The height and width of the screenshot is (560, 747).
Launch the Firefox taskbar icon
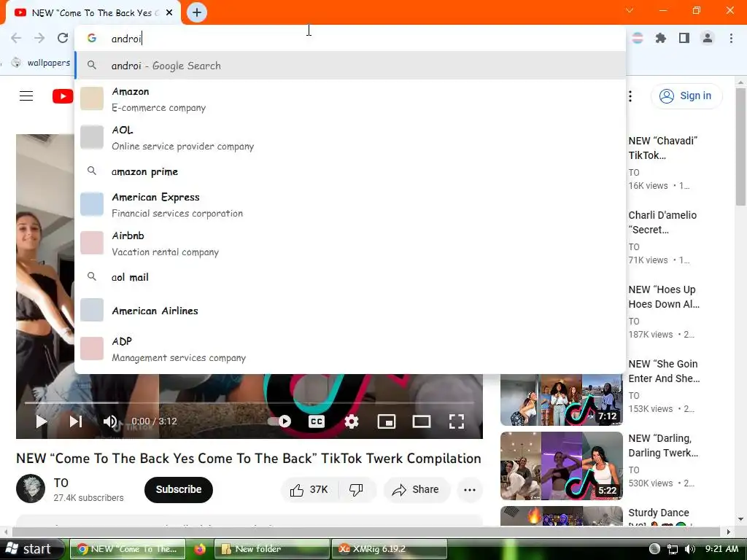pyautogui.click(x=200, y=549)
